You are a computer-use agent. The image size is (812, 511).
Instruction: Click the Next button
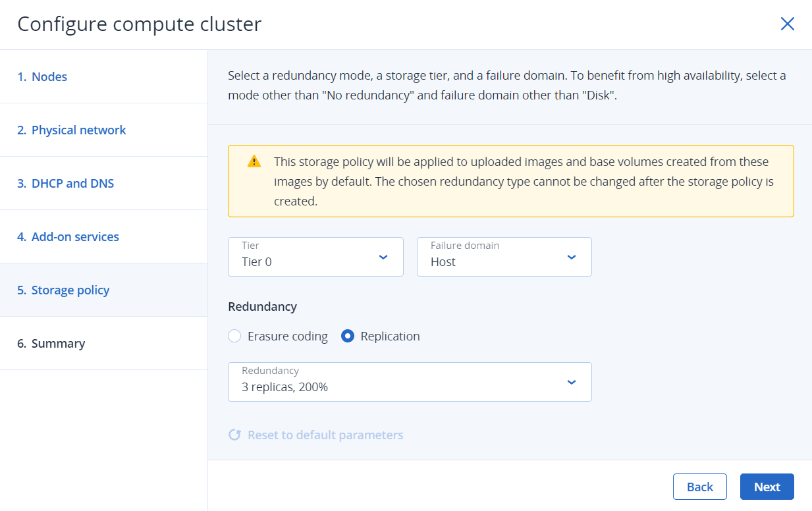767,487
